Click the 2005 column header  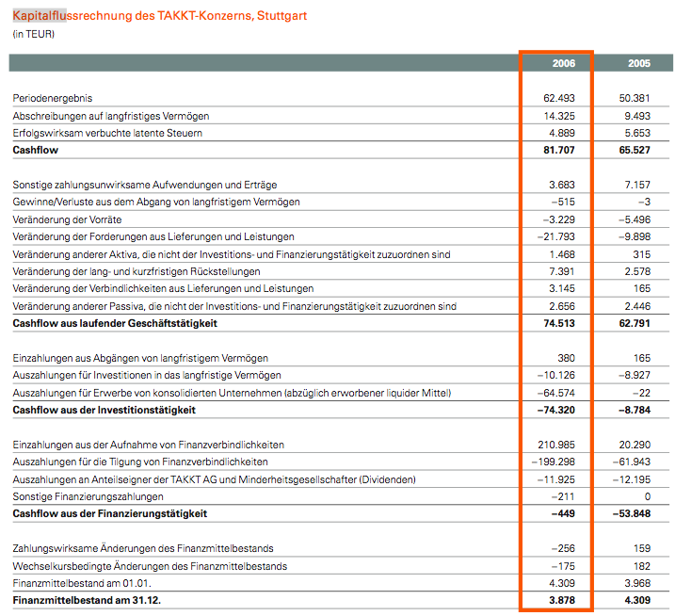[639, 63]
